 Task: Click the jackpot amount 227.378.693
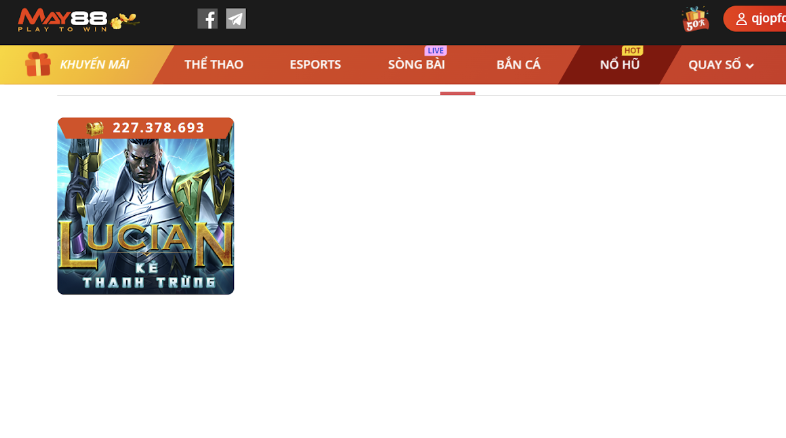click(158, 128)
